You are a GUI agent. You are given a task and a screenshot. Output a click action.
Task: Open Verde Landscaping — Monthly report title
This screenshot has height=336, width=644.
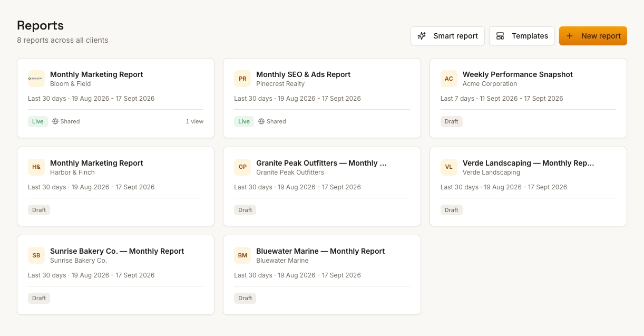click(528, 163)
